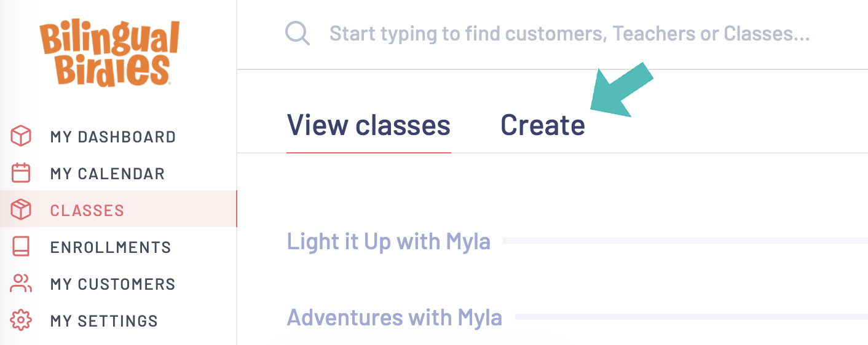Open the Light it Up with Myla class

tap(389, 241)
